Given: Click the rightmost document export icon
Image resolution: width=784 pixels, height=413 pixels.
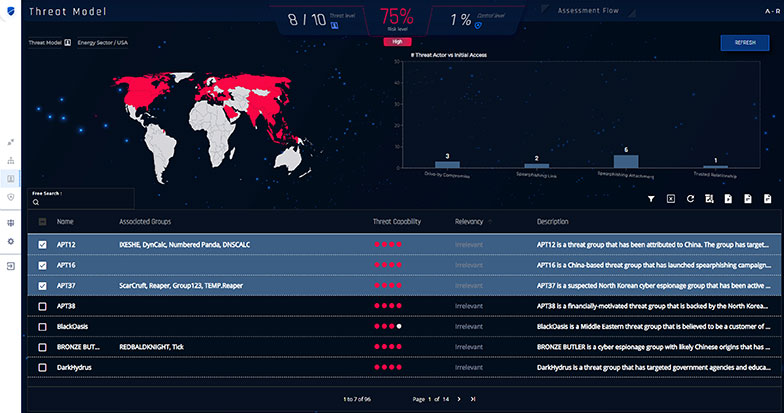Looking at the screenshot, I should pyautogui.click(x=767, y=199).
